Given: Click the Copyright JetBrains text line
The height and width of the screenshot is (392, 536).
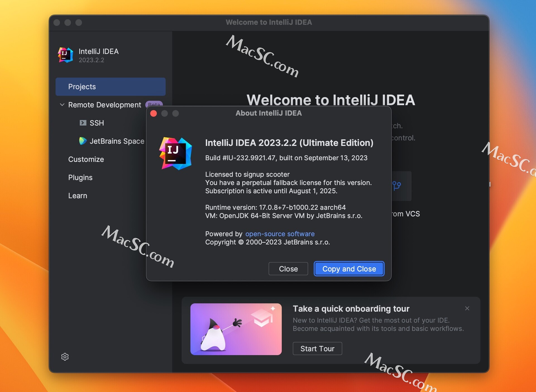Looking at the screenshot, I should click(x=267, y=242).
